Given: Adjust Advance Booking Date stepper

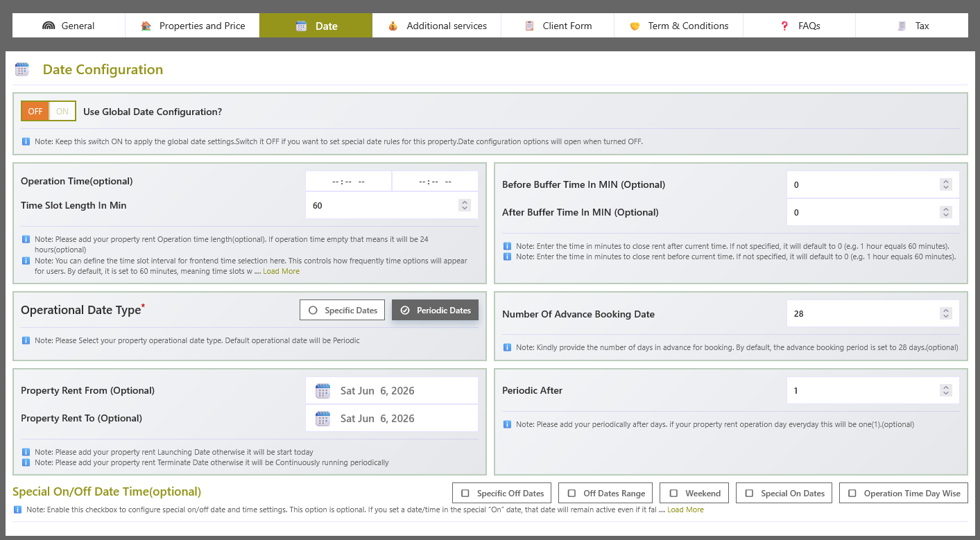Looking at the screenshot, I should pyautogui.click(x=946, y=313).
